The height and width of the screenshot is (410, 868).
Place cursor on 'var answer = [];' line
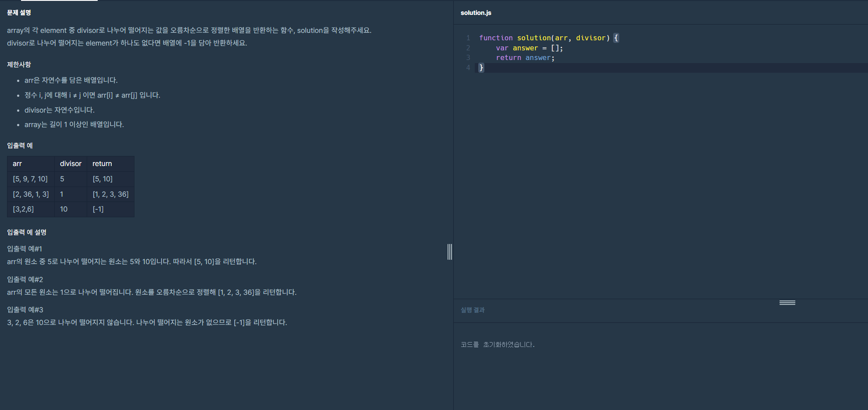tap(529, 48)
